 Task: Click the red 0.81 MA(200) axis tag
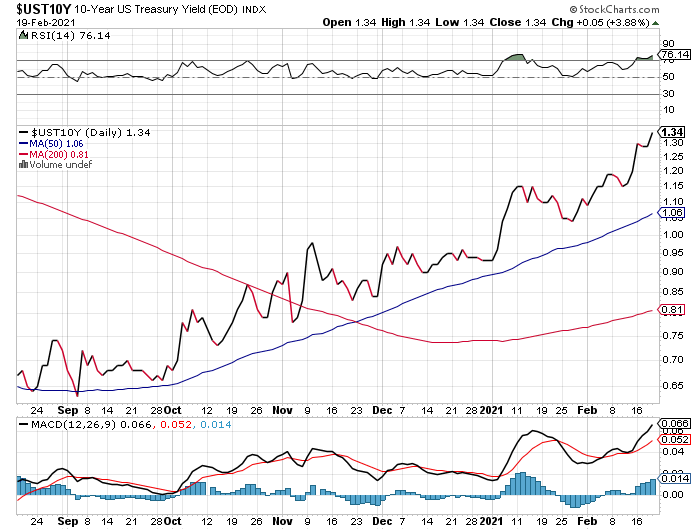coord(672,310)
